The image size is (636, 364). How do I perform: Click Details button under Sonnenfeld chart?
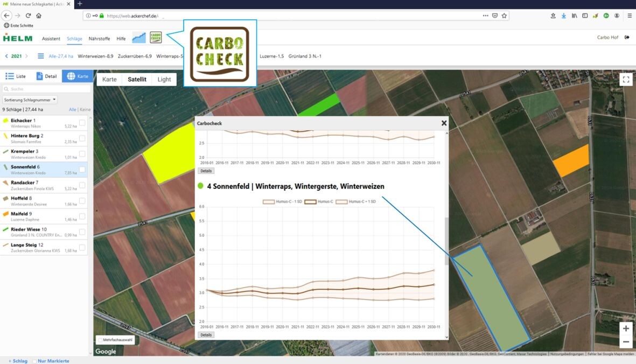(206, 334)
